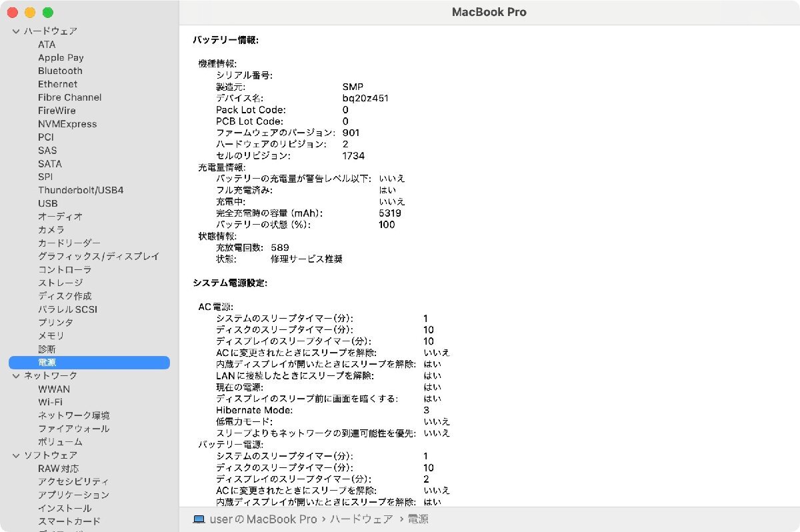
Task: Click the firmware version value 901
Action: (351, 133)
